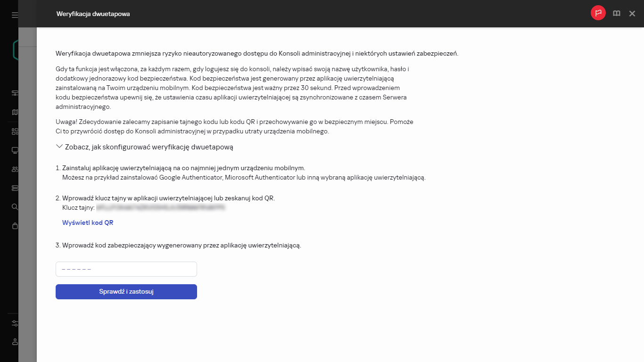Open the server icon in the left sidebar
The height and width of the screenshot is (362, 644).
pyautogui.click(x=15, y=93)
